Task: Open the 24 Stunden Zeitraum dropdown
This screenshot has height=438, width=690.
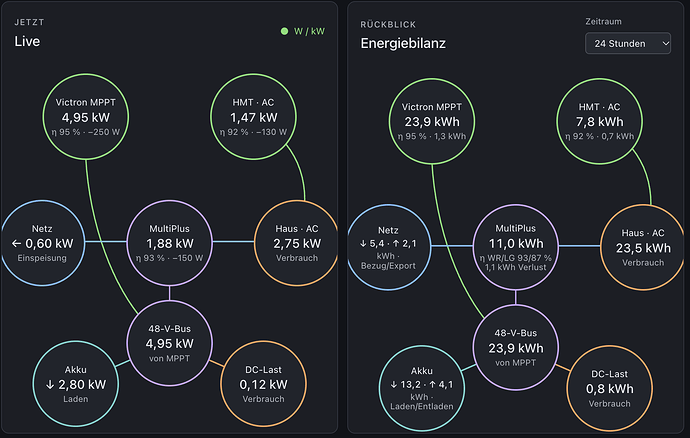Action: tap(628, 43)
